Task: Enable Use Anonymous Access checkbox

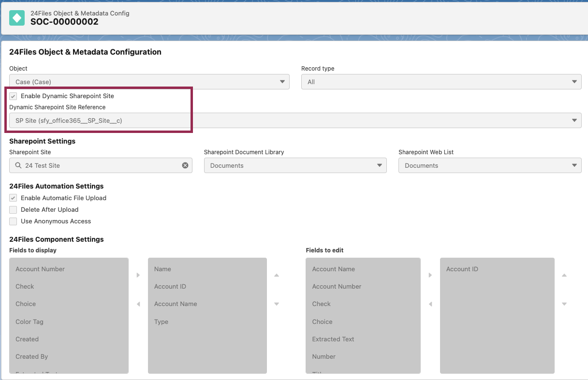Action: coord(13,221)
